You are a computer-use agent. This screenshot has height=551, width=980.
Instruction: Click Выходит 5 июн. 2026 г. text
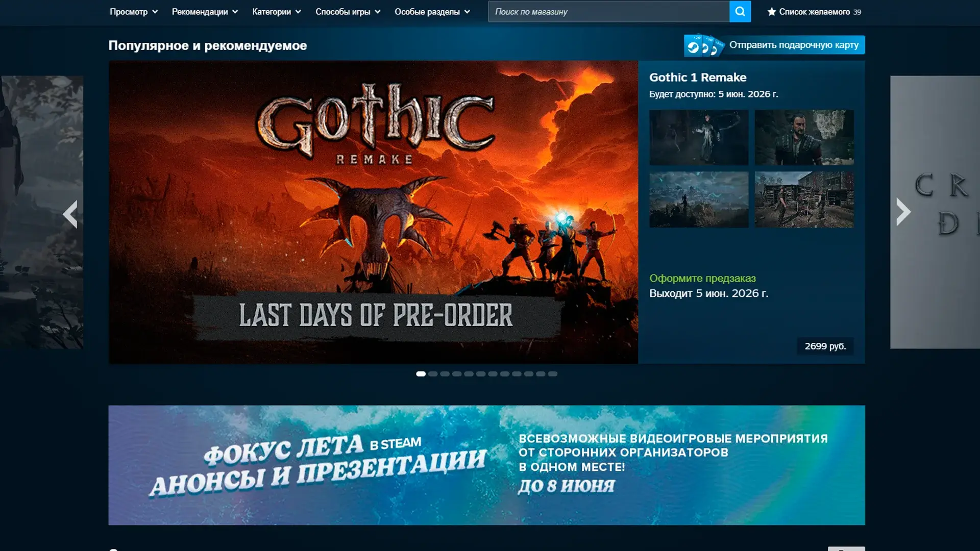[x=708, y=293]
